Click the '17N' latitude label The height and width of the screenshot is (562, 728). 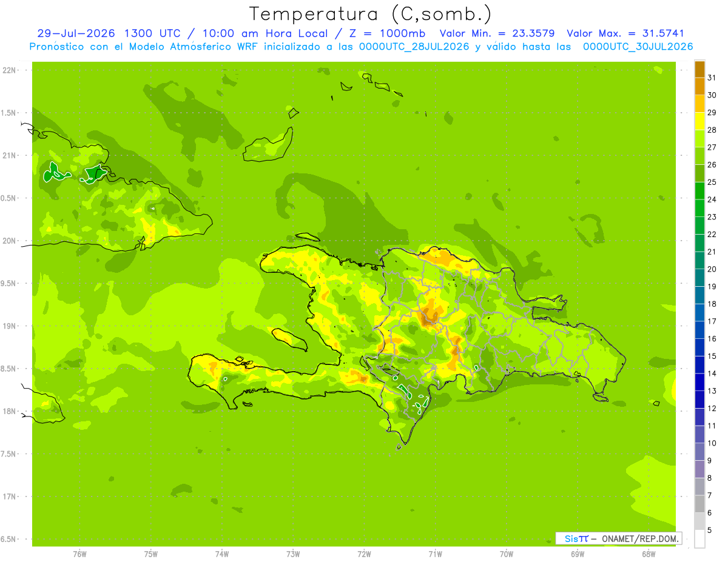pos(10,497)
